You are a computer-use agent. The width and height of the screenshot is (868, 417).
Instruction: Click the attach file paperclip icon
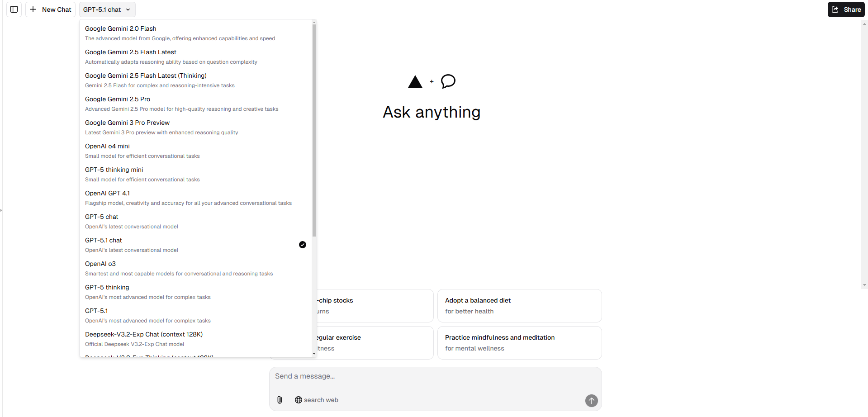pyautogui.click(x=280, y=400)
